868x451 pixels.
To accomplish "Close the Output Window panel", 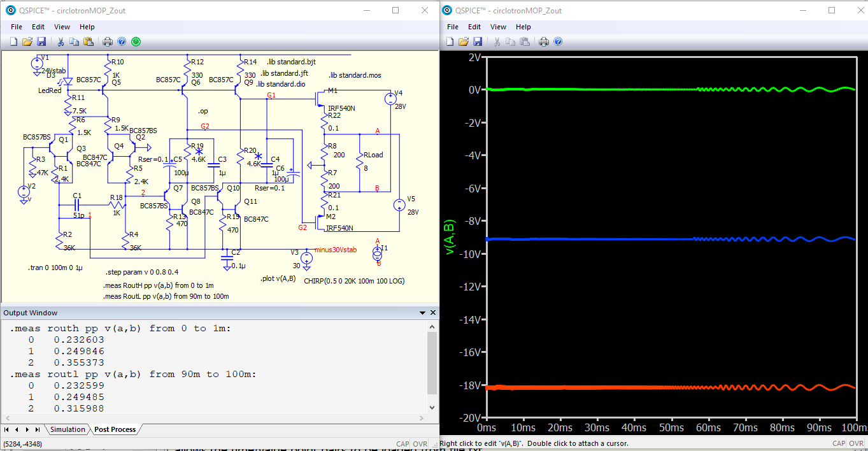I will coord(433,313).
